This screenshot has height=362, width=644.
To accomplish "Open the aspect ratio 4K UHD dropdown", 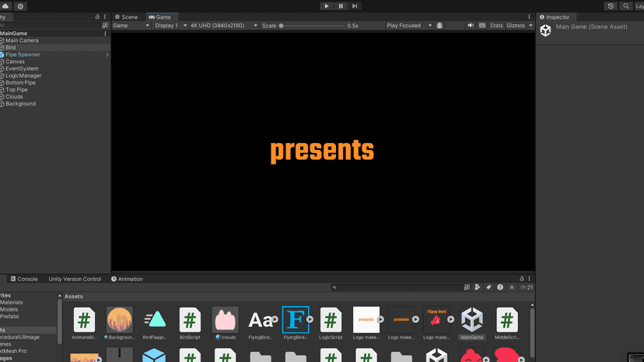I will [223, 26].
